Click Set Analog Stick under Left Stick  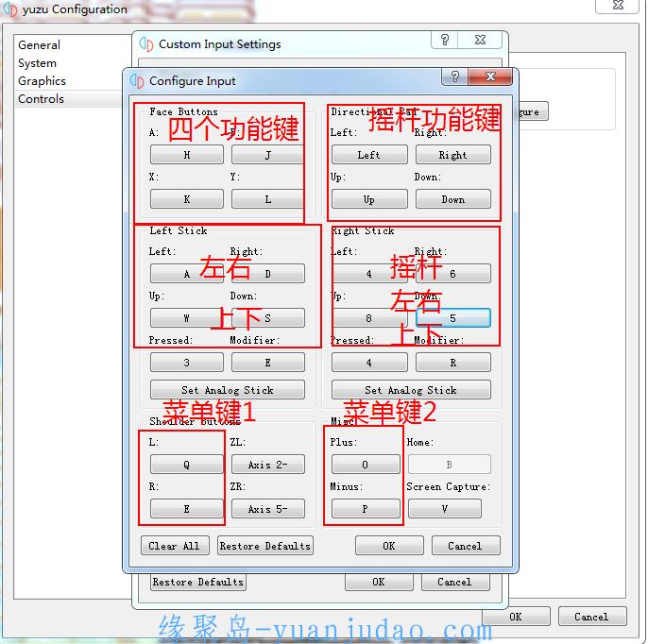pos(228,390)
